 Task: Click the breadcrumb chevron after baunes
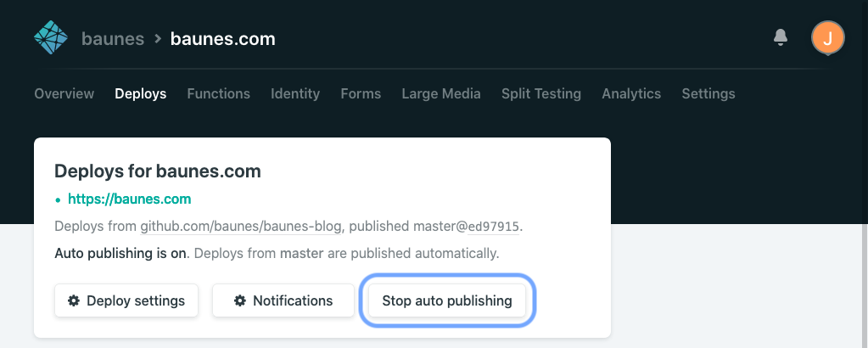pyautogui.click(x=158, y=39)
